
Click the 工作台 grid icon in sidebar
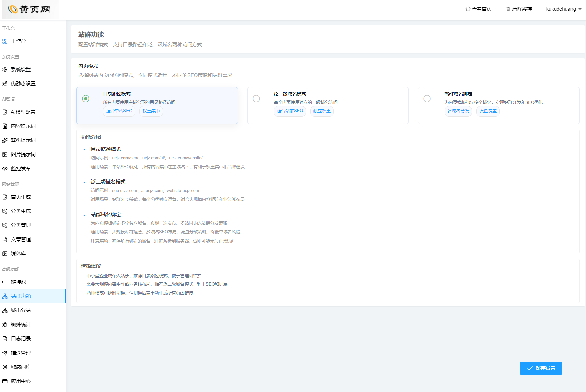point(5,41)
